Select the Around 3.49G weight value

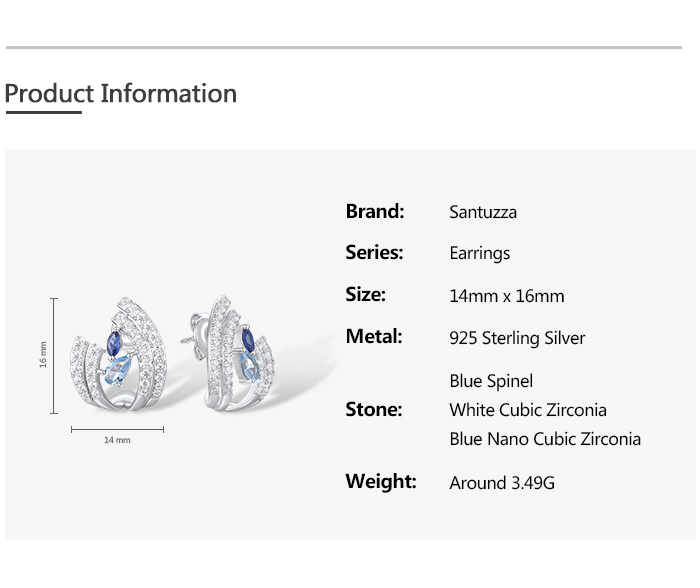pos(502,483)
